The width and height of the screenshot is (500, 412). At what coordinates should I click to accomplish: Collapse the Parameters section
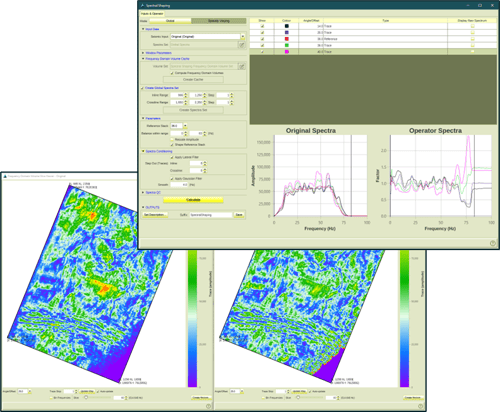click(x=143, y=118)
